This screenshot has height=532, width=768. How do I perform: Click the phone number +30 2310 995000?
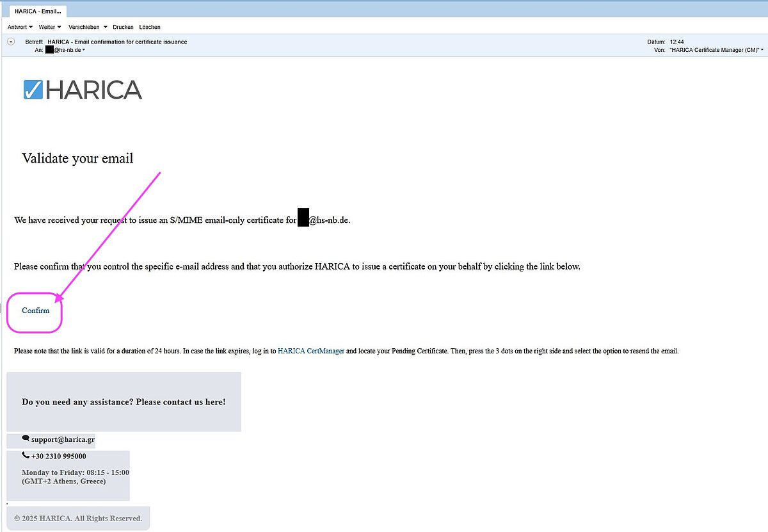(59, 456)
